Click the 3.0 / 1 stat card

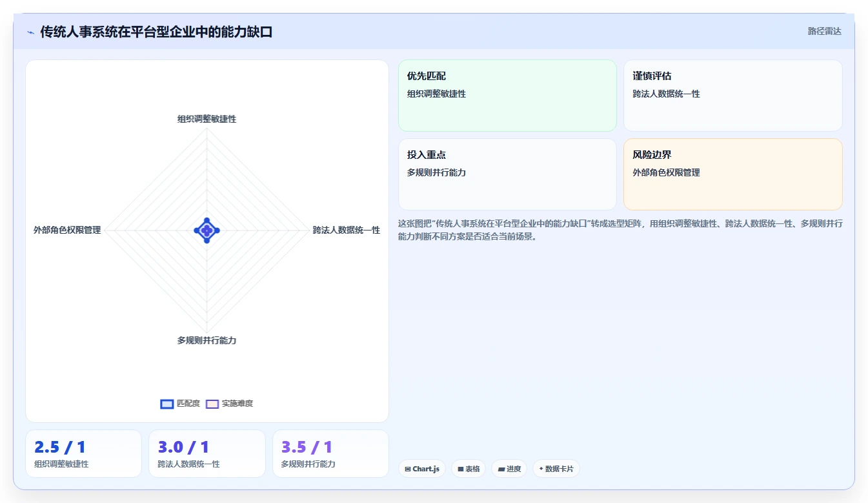pyautogui.click(x=207, y=453)
